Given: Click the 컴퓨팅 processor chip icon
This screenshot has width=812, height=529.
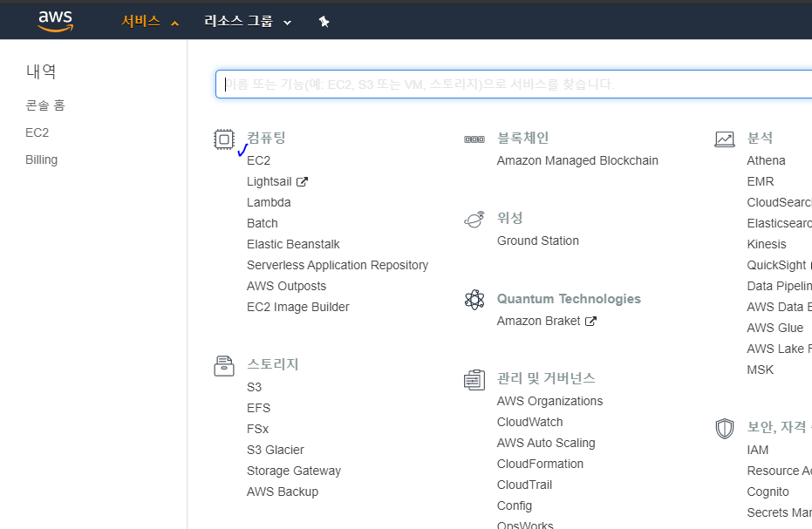Looking at the screenshot, I should pyautogui.click(x=224, y=139).
